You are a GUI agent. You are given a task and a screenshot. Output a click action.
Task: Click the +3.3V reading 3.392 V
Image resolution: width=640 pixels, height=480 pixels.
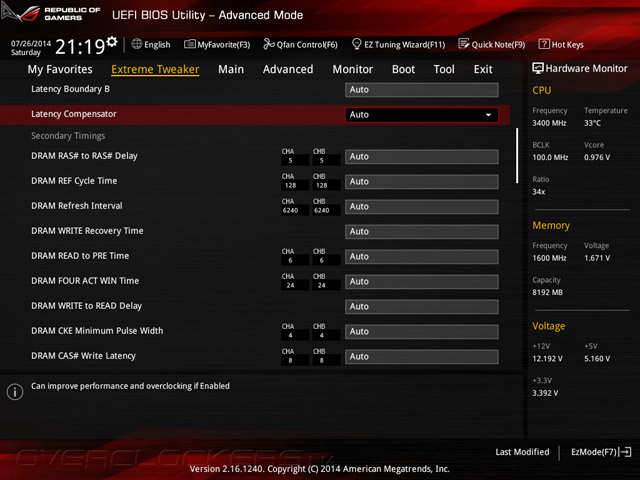click(x=545, y=393)
